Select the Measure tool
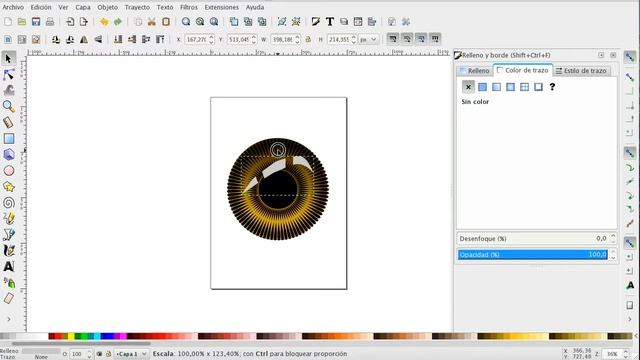 (x=9, y=122)
